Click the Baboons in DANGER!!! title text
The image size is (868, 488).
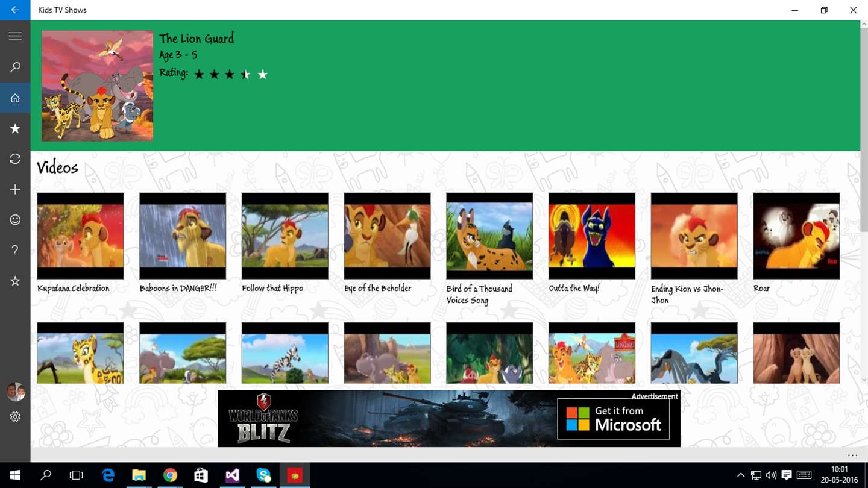coord(178,289)
